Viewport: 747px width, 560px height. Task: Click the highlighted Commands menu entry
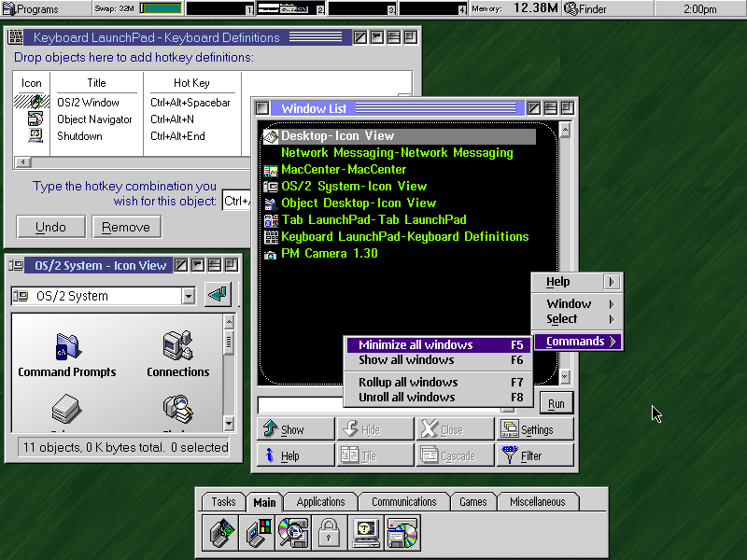(577, 342)
